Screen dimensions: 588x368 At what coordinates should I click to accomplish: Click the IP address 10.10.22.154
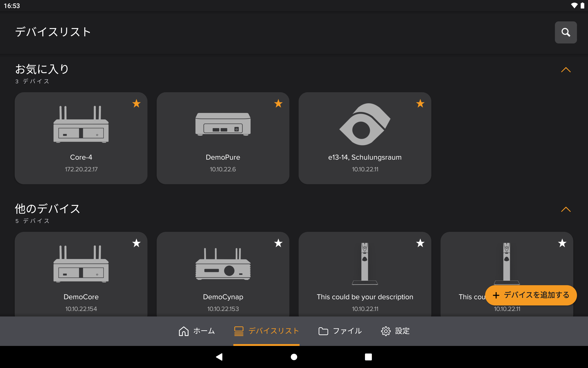coord(81,309)
